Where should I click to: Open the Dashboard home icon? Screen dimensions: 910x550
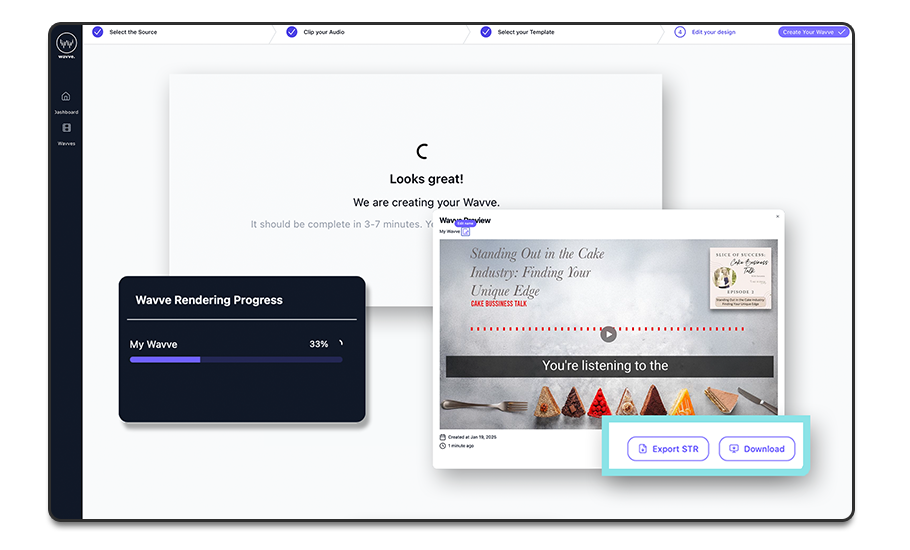66,97
